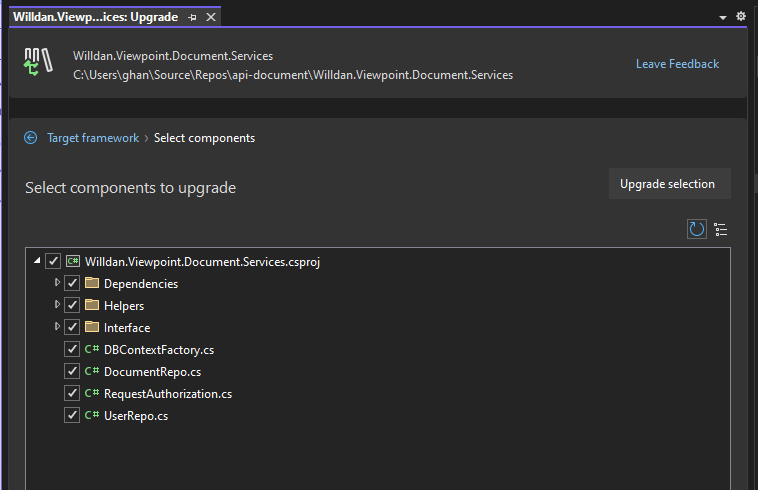This screenshot has height=490, width=758.
Task: Uncheck the Dependencies checkbox
Action: click(72, 284)
